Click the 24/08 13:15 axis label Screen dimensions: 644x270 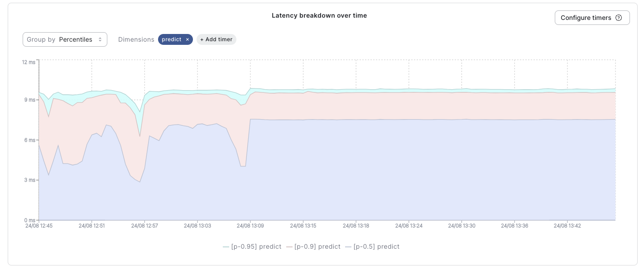click(303, 226)
